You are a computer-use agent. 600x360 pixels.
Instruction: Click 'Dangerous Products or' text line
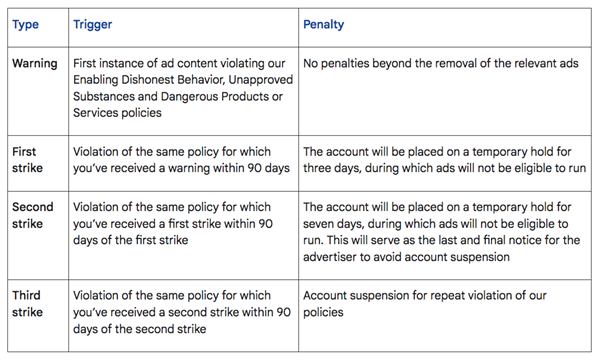[x=222, y=96]
